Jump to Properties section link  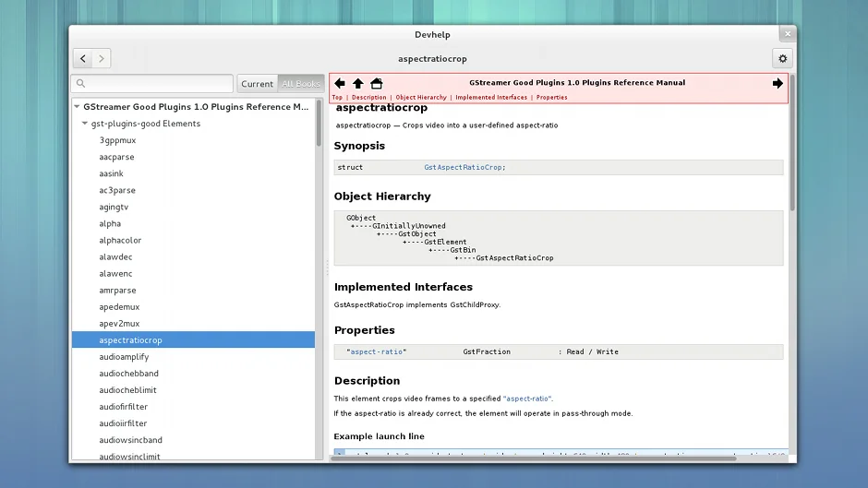coord(551,97)
